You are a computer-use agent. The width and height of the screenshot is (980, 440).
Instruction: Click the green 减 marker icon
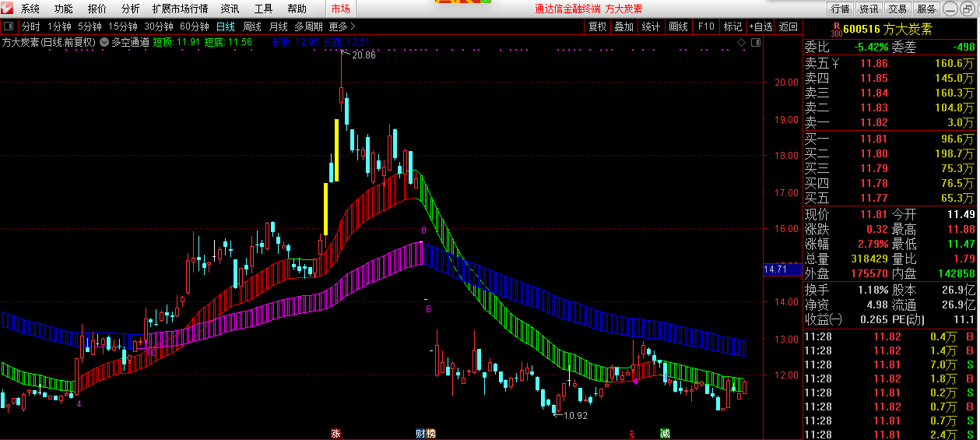665,433
